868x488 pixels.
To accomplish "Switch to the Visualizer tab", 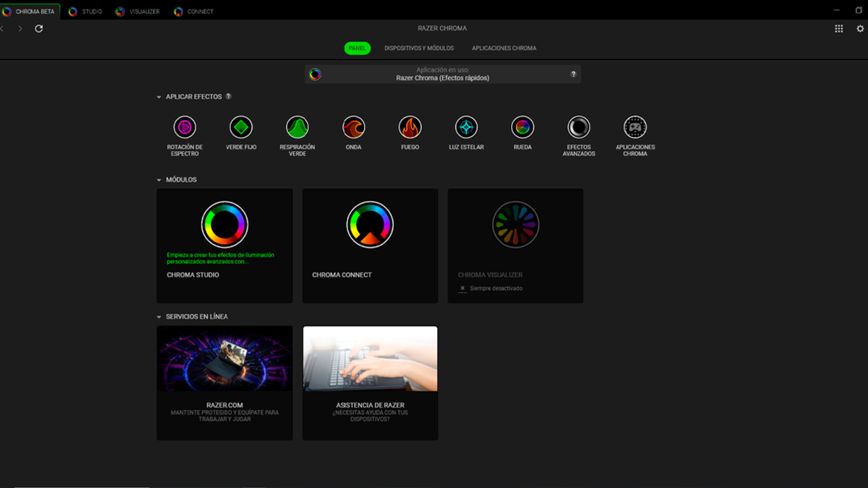I will (x=137, y=11).
